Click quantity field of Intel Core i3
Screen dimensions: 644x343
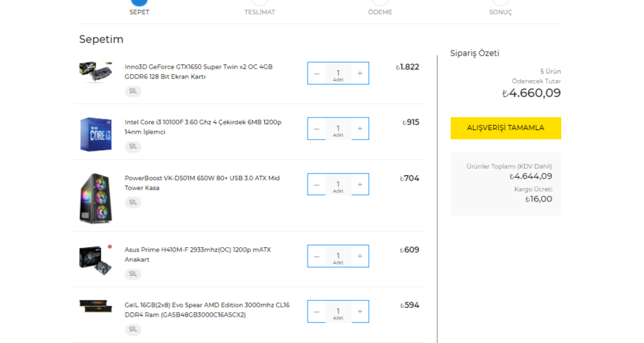(338, 129)
